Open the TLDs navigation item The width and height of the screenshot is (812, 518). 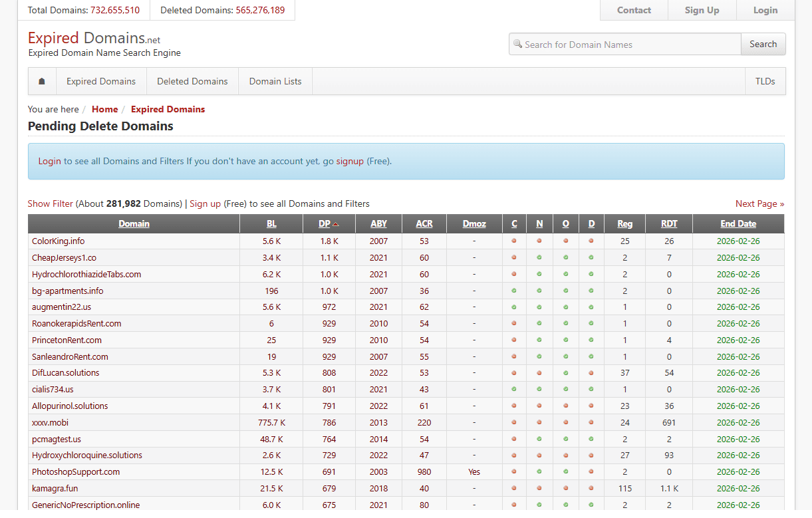pos(765,81)
